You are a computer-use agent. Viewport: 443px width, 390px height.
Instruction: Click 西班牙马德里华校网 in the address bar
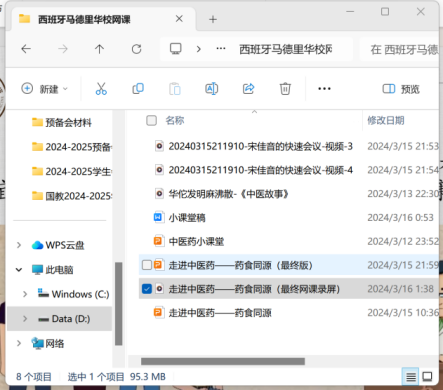pos(286,49)
